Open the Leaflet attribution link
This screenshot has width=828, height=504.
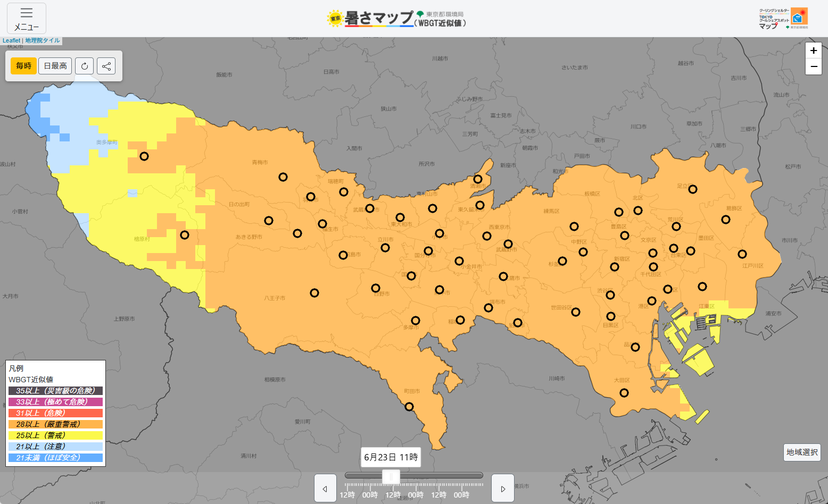(x=11, y=40)
